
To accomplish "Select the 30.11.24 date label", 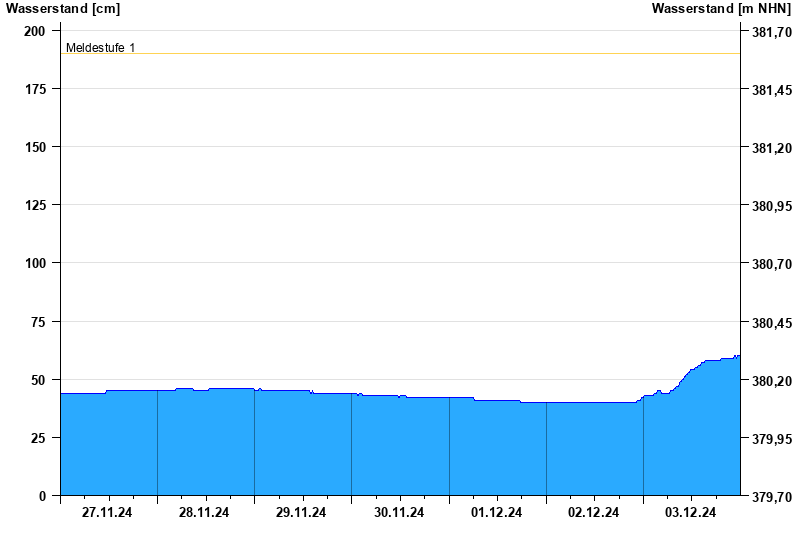I will (399, 513).
